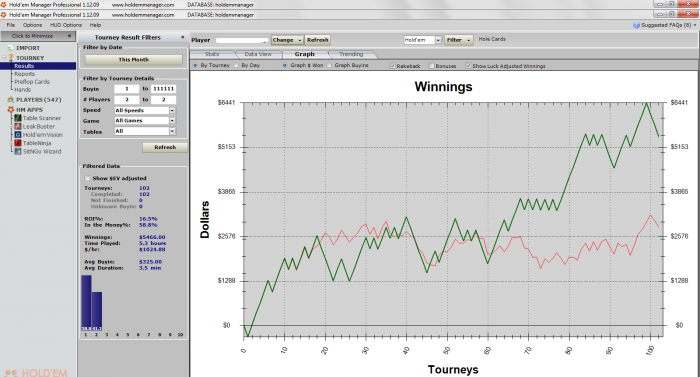
Task: Open the Game dropdown (All Games)
Action: 172,121
